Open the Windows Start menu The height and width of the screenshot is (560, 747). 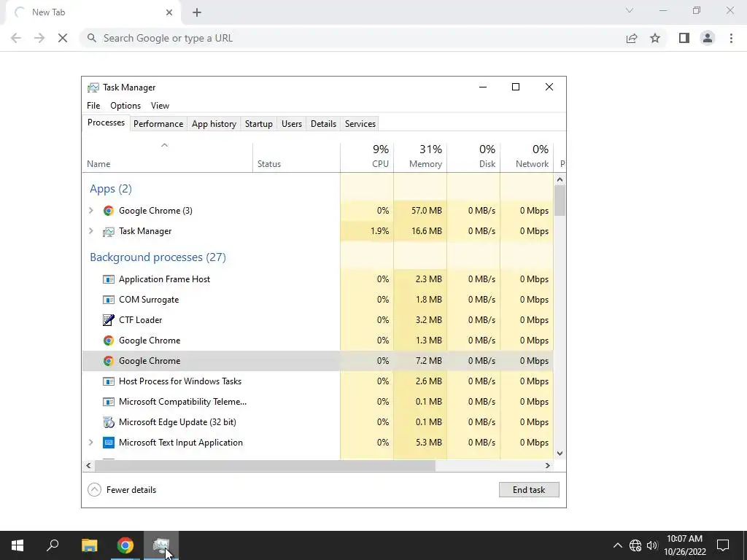coord(18,545)
